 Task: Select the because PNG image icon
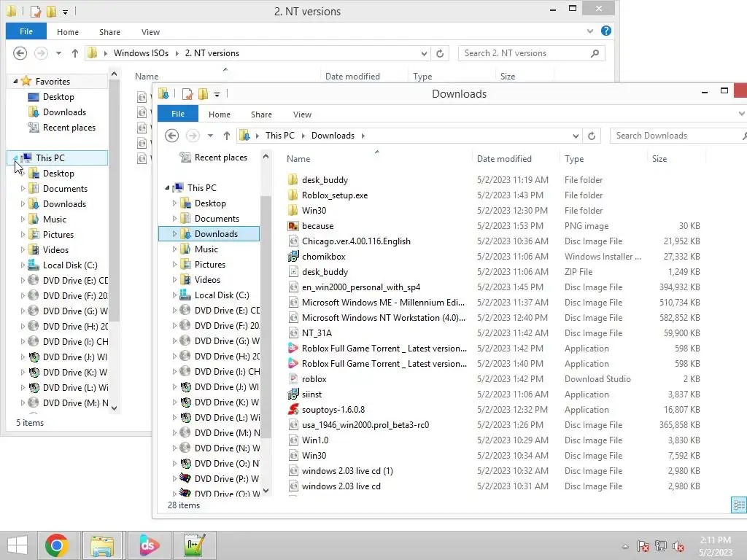click(293, 226)
